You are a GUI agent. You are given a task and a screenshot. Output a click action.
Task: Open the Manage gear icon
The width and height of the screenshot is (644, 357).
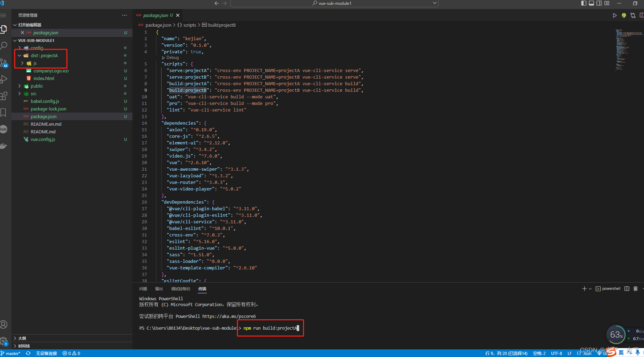coord(3,341)
